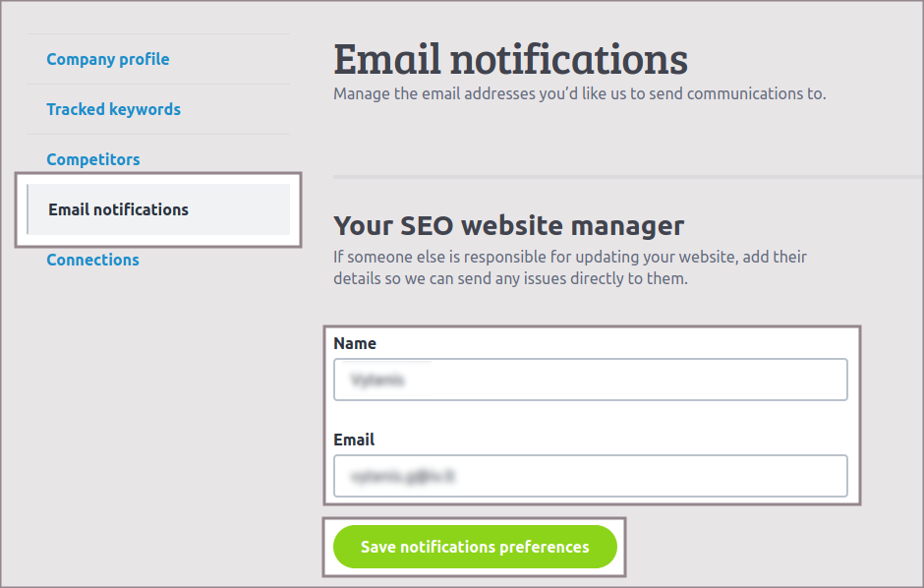Go to Tracked keywords in sidebar
This screenshot has width=924, height=588.
tap(113, 109)
